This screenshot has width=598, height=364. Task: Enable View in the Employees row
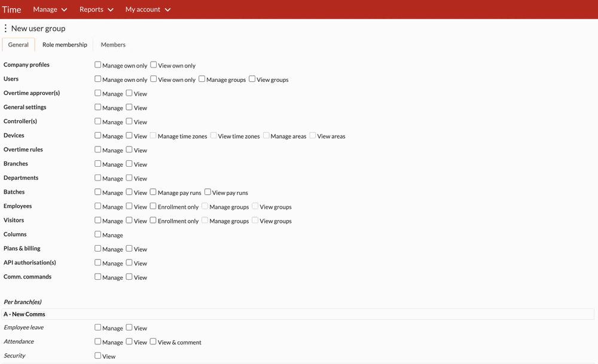click(129, 206)
